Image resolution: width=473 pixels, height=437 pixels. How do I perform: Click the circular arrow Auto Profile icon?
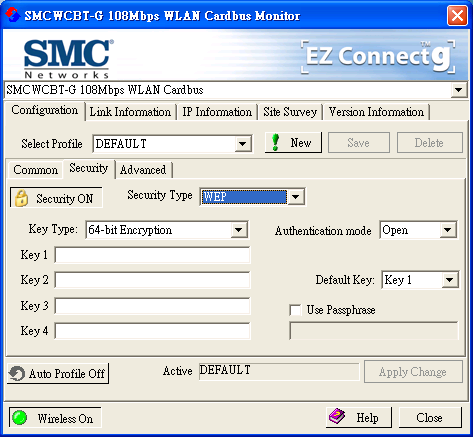17,373
